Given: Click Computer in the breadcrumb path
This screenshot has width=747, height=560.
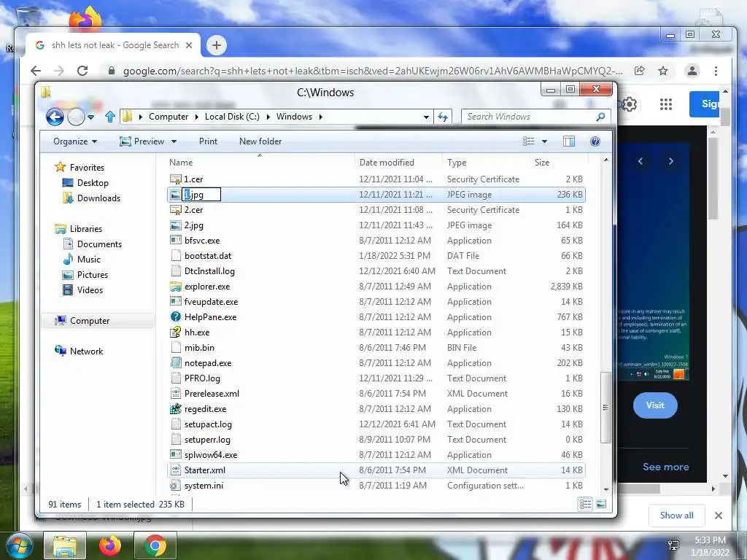Looking at the screenshot, I should tap(169, 117).
